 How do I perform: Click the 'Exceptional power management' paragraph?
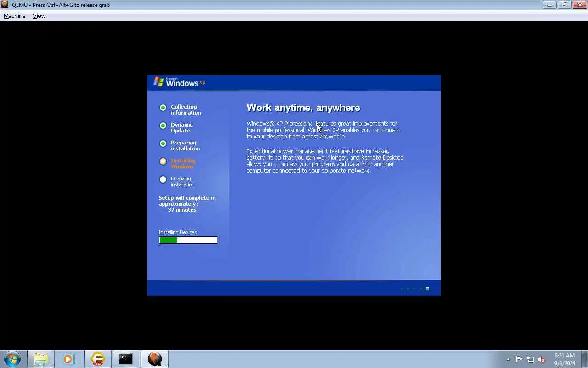pos(325,161)
